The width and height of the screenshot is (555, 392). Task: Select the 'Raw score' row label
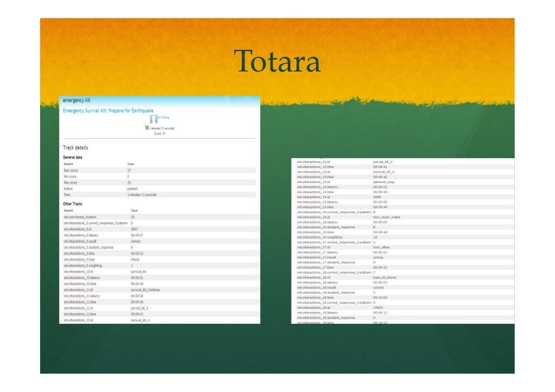(x=70, y=171)
